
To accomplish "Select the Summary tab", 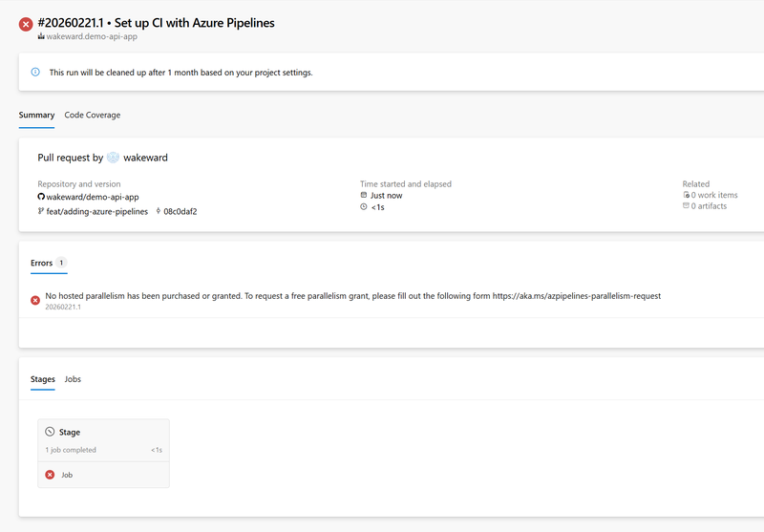I will [x=36, y=116].
